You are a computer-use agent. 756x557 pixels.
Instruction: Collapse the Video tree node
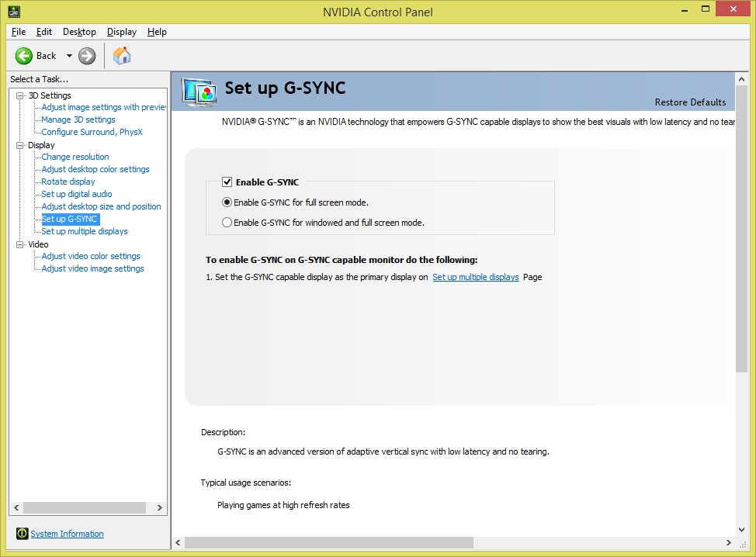pos(19,244)
